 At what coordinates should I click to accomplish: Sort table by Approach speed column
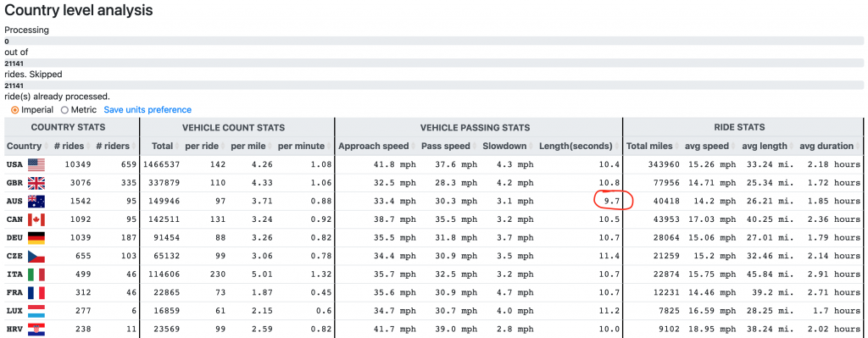pos(376,146)
